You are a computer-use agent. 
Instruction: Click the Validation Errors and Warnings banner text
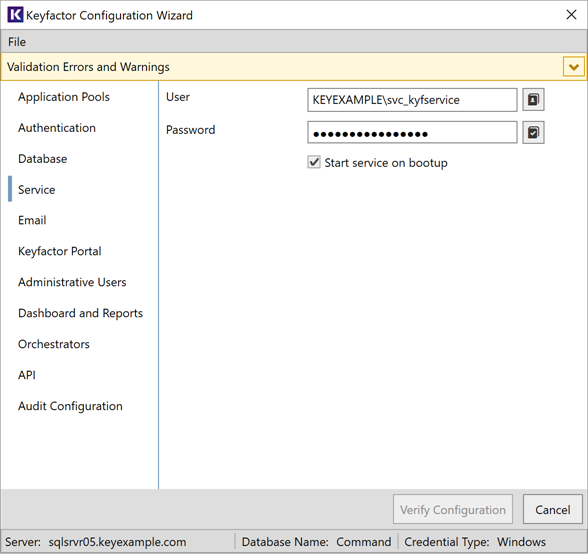[x=88, y=67]
